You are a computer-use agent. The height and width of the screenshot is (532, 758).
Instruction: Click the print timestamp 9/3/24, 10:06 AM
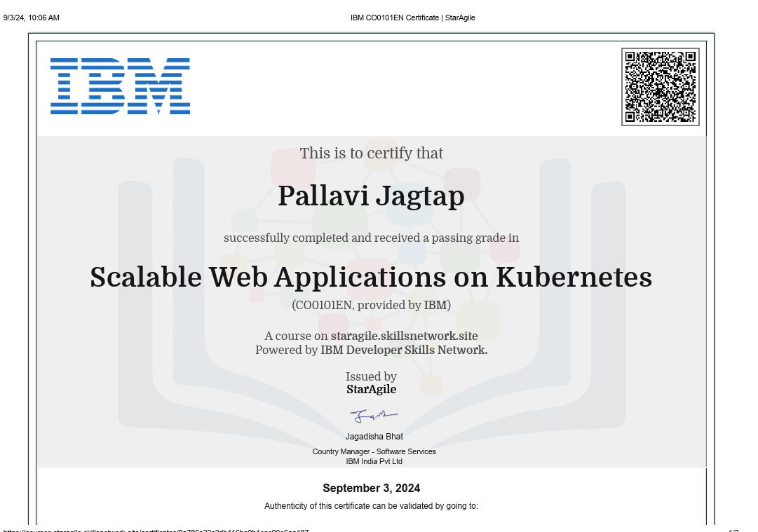pos(32,18)
